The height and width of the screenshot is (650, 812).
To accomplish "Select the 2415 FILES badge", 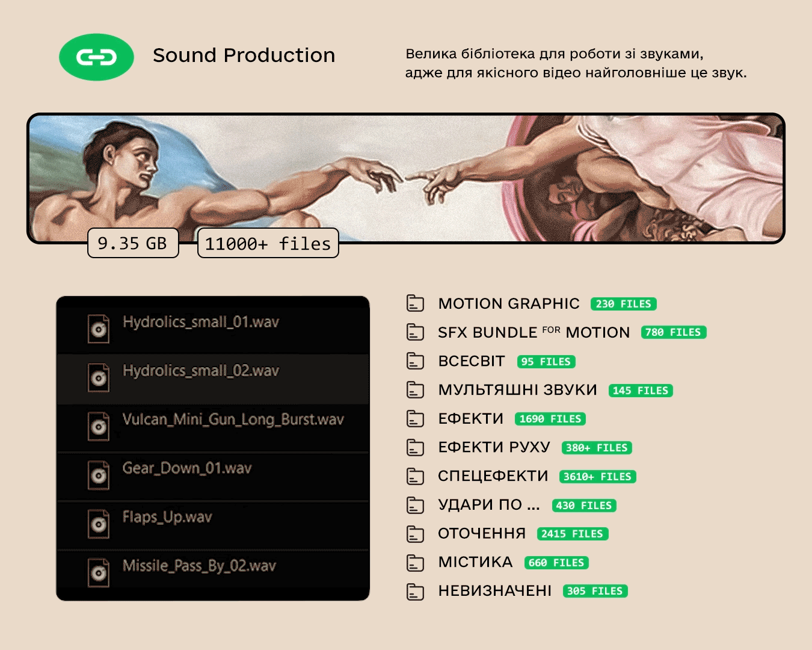I will (x=572, y=534).
